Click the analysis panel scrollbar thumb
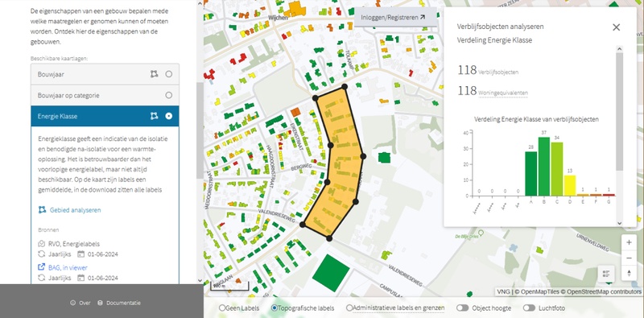The image size is (644, 318). tap(619, 111)
